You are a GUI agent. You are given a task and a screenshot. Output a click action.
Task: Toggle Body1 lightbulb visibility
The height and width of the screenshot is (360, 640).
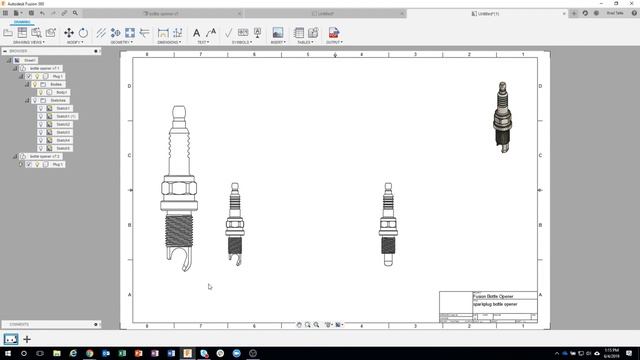point(41,92)
